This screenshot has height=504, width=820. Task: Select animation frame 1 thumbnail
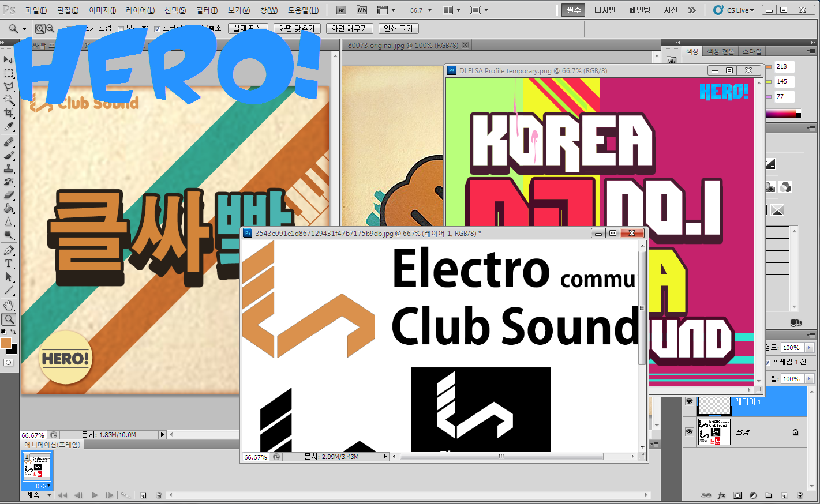(37, 467)
